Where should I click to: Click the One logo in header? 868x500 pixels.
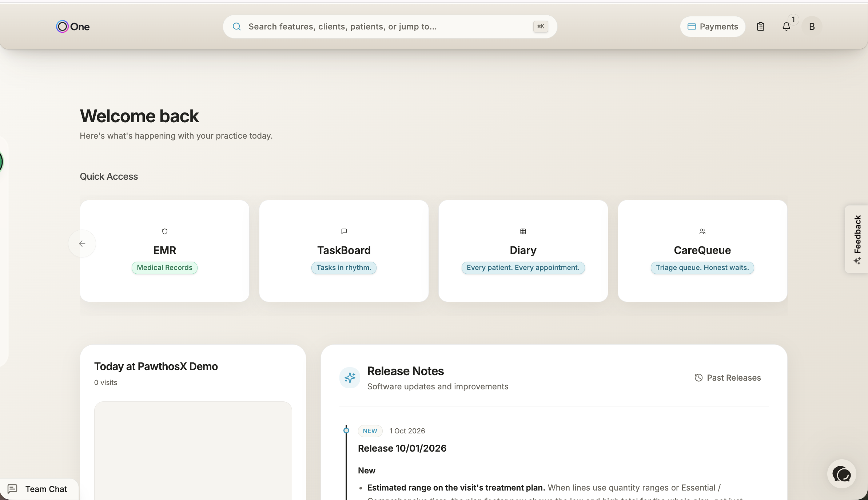point(73,27)
